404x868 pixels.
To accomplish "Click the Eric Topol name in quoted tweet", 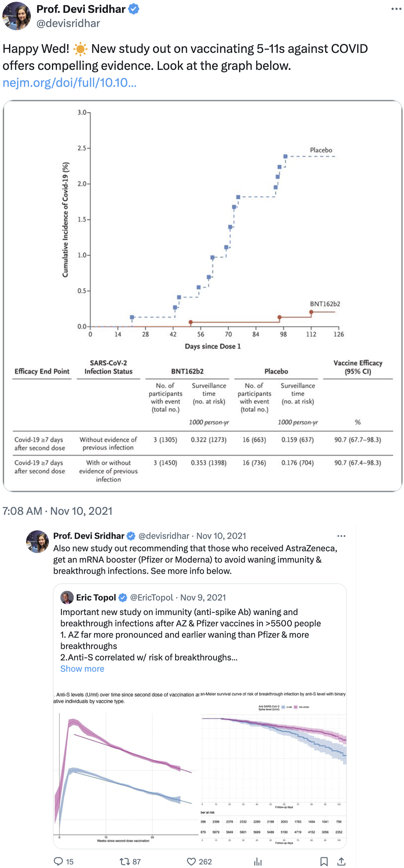I will coord(96,597).
